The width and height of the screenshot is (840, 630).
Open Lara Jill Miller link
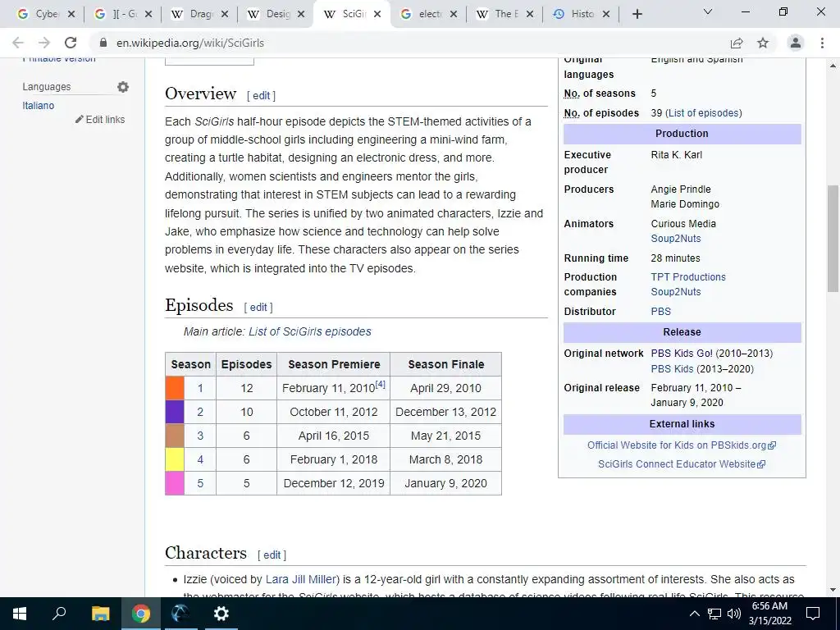[x=300, y=579]
